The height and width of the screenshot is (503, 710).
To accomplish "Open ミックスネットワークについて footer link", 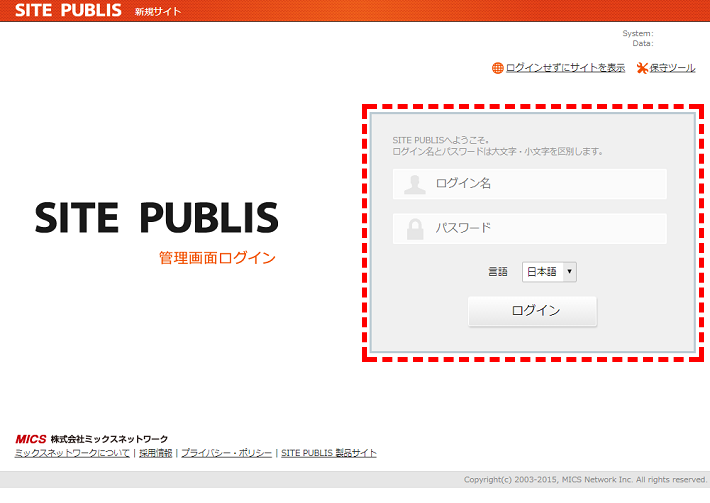I will coord(72,453).
